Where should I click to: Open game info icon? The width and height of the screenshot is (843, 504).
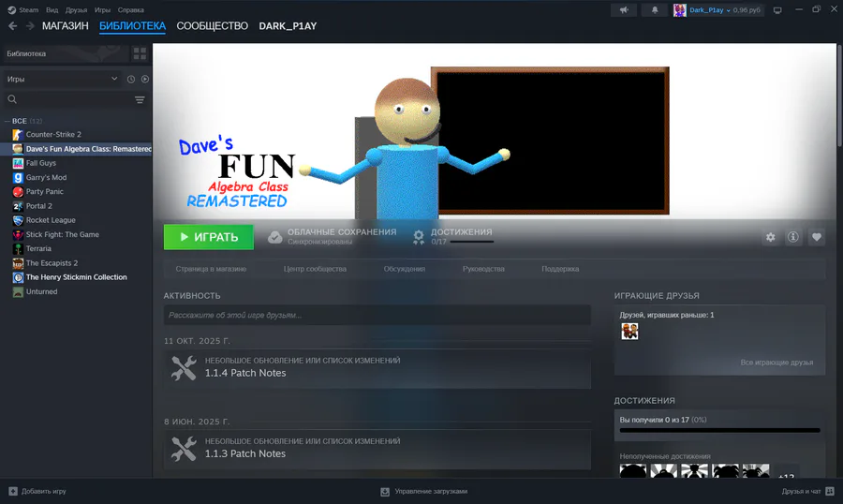tap(793, 237)
